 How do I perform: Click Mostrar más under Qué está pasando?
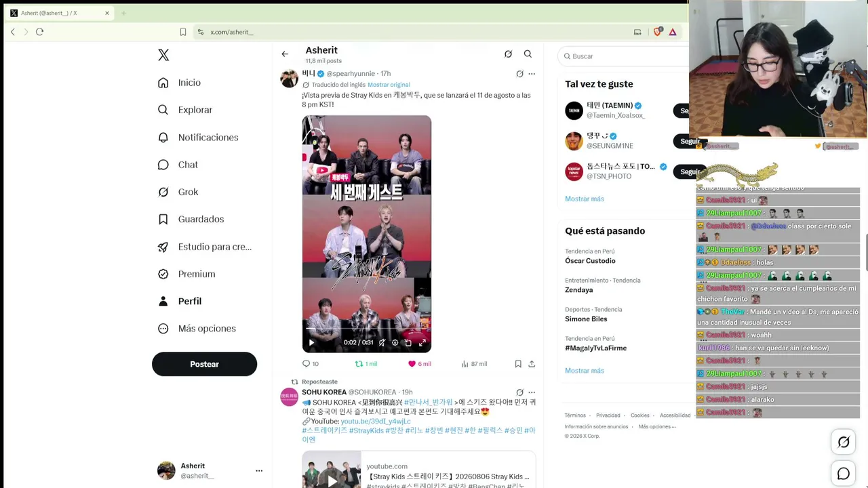pos(584,371)
